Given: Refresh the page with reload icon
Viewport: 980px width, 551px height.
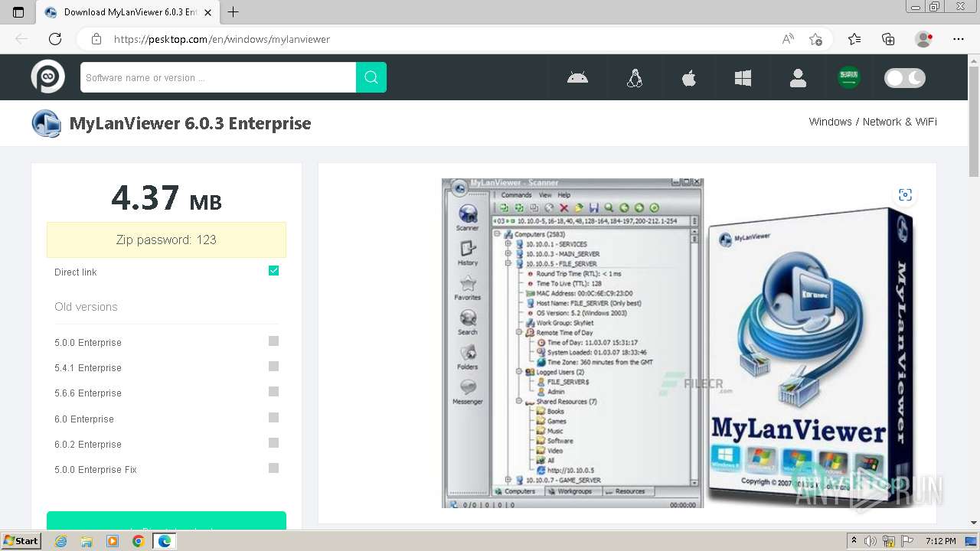Looking at the screenshot, I should 55,39.
